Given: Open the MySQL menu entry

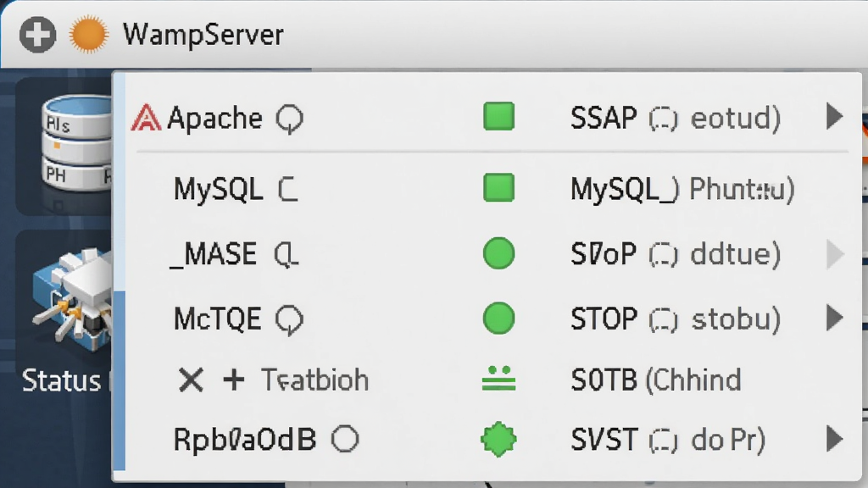Looking at the screenshot, I should (219, 189).
